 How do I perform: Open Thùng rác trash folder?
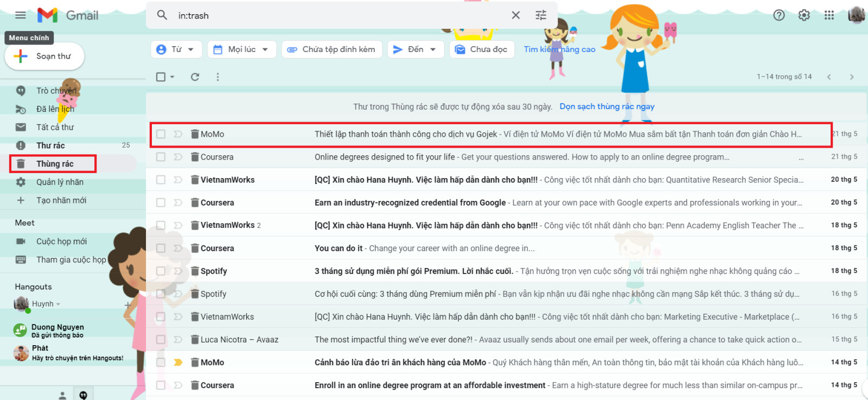55,164
